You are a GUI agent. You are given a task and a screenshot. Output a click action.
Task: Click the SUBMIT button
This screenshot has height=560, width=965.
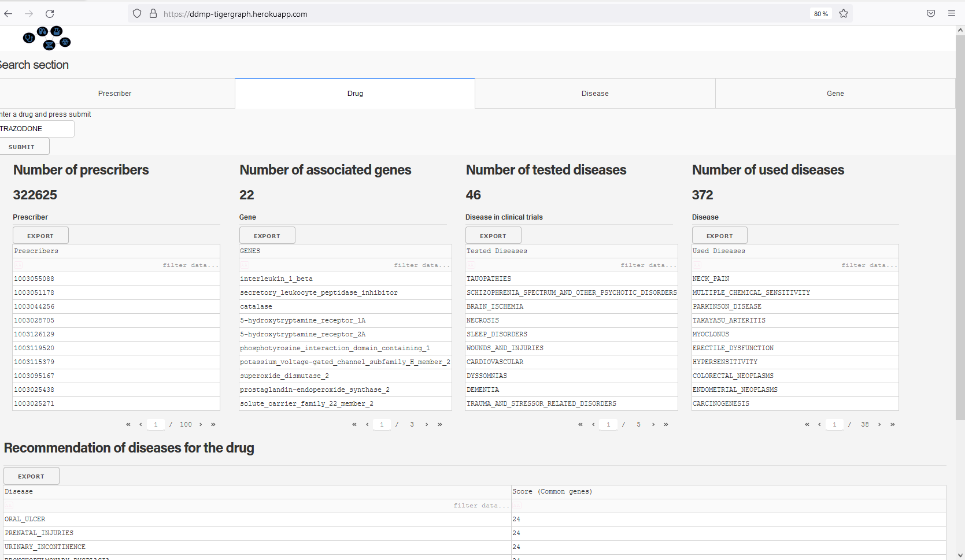click(22, 147)
